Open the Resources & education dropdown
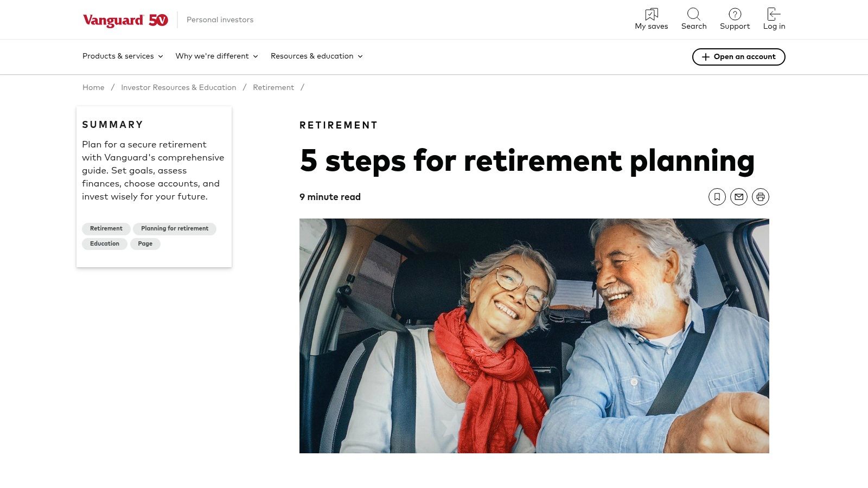The width and height of the screenshot is (868, 488). point(316,56)
